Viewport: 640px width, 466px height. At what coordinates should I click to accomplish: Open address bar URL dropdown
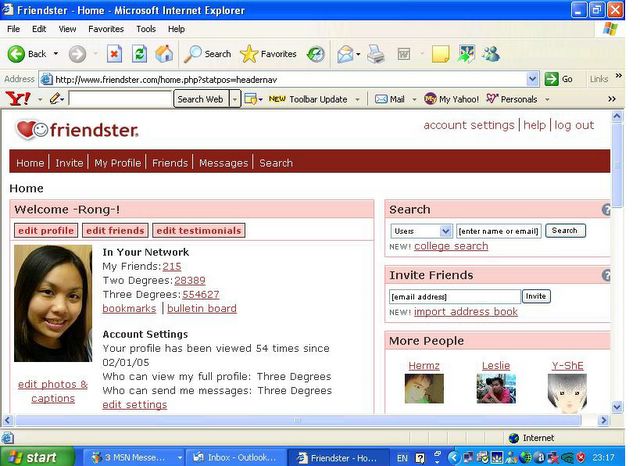click(x=532, y=79)
